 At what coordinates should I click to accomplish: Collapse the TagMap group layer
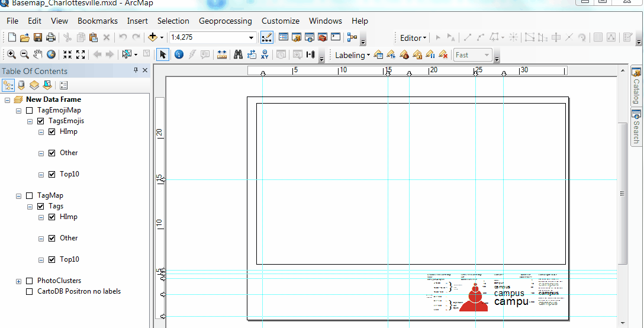pyautogui.click(x=19, y=195)
